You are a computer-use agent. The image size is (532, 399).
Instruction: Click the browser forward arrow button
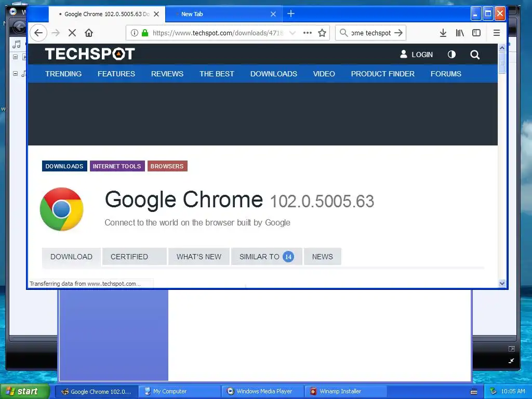pos(56,33)
